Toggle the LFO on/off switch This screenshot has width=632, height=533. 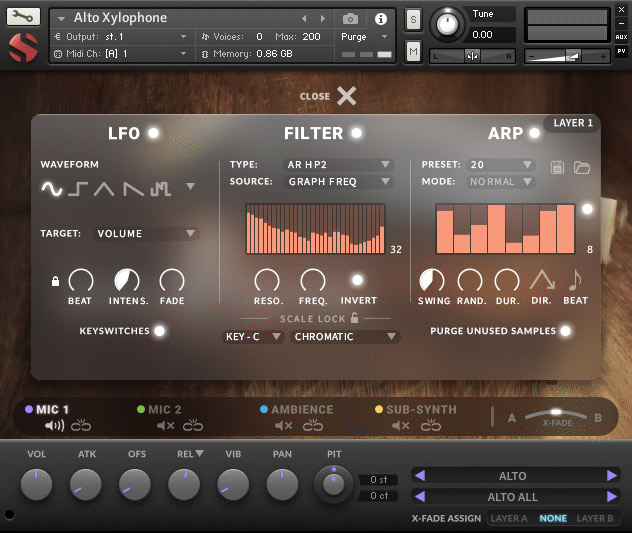coord(154,133)
